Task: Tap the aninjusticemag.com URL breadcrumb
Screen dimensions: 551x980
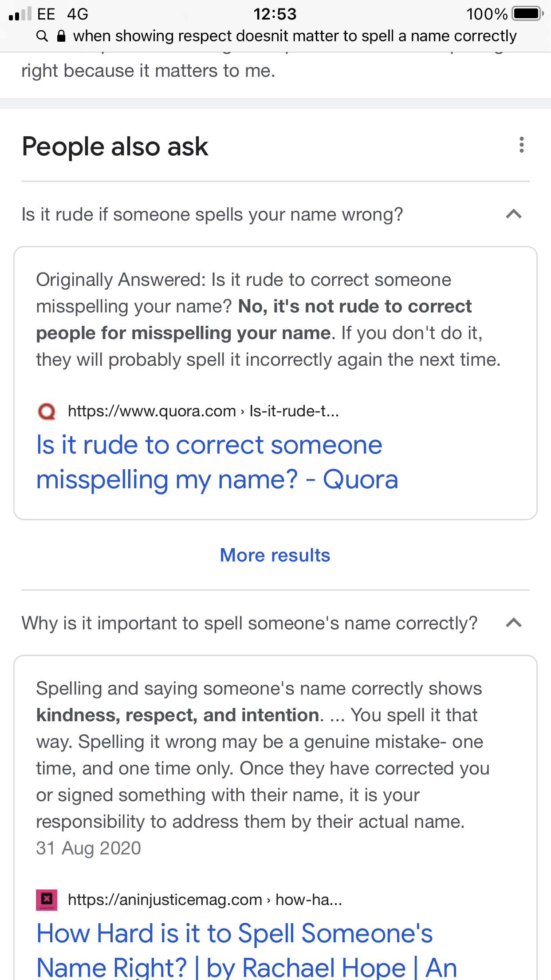Action: tap(205, 900)
